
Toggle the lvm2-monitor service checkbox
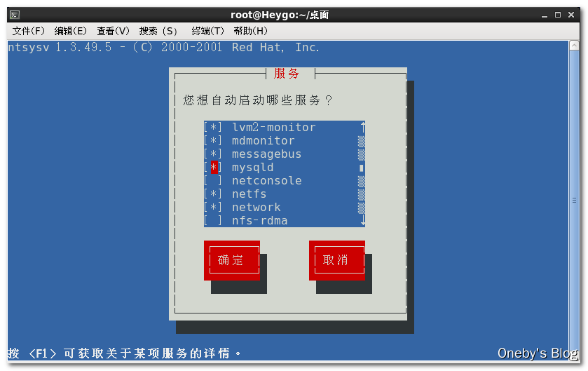pyautogui.click(x=213, y=128)
